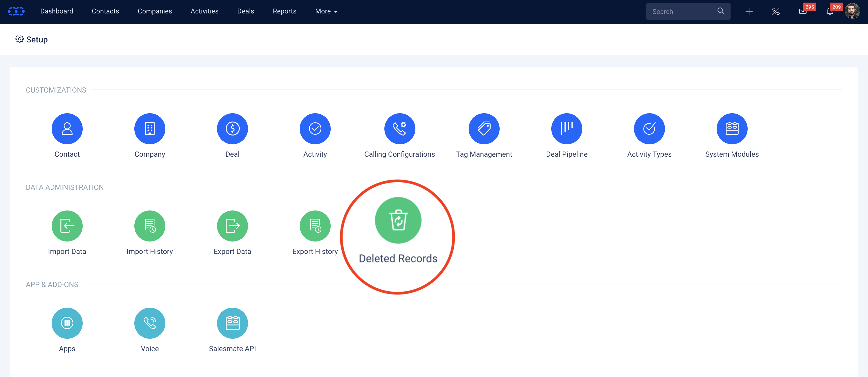Viewport: 868px width, 377px height.
Task: Open the Export History panel
Action: 315,225
